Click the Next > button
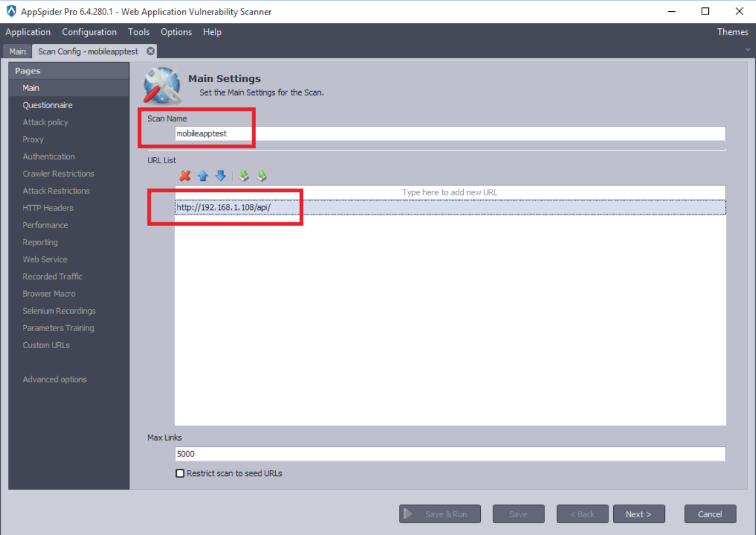756x535 pixels. pos(639,514)
